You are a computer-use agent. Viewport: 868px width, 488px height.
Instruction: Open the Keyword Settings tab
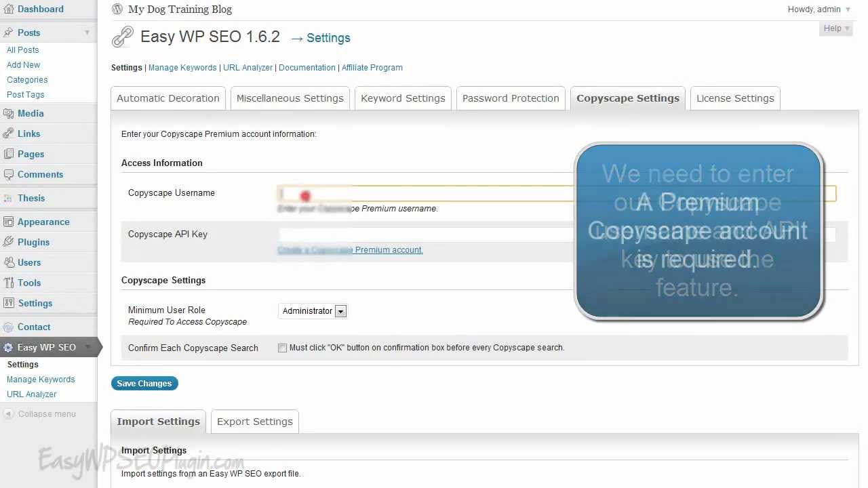pos(403,98)
